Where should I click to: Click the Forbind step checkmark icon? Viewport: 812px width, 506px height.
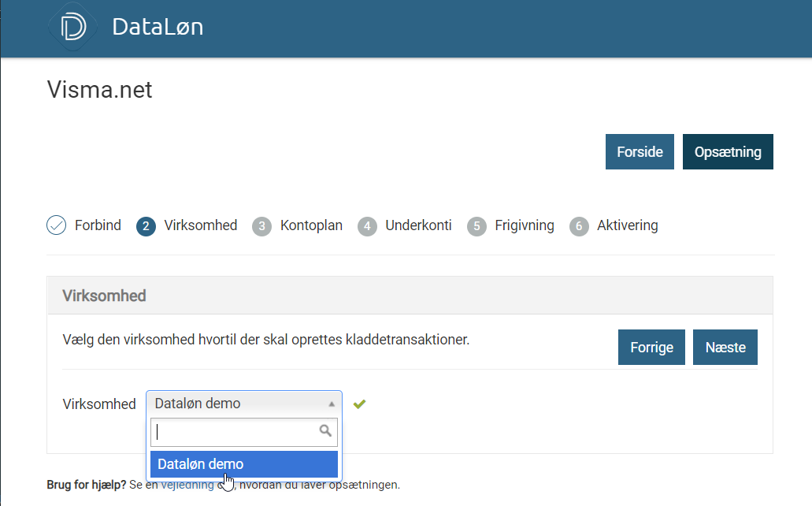(x=57, y=225)
